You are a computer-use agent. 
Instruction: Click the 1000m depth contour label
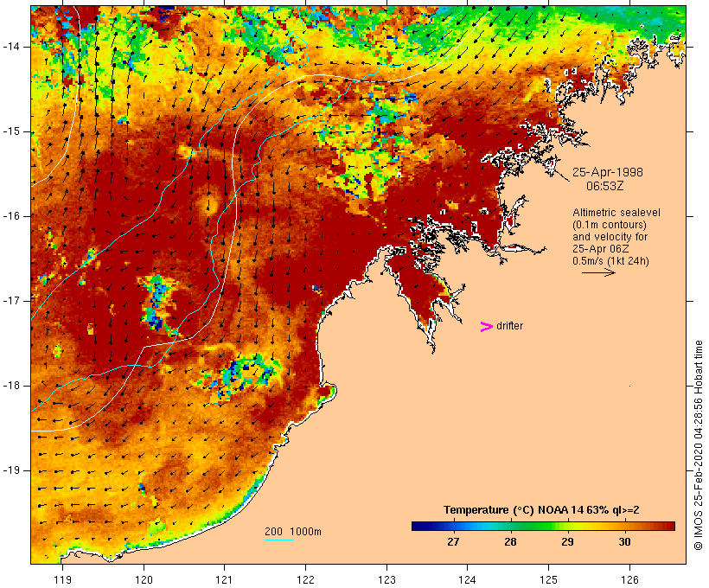coord(305,532)
